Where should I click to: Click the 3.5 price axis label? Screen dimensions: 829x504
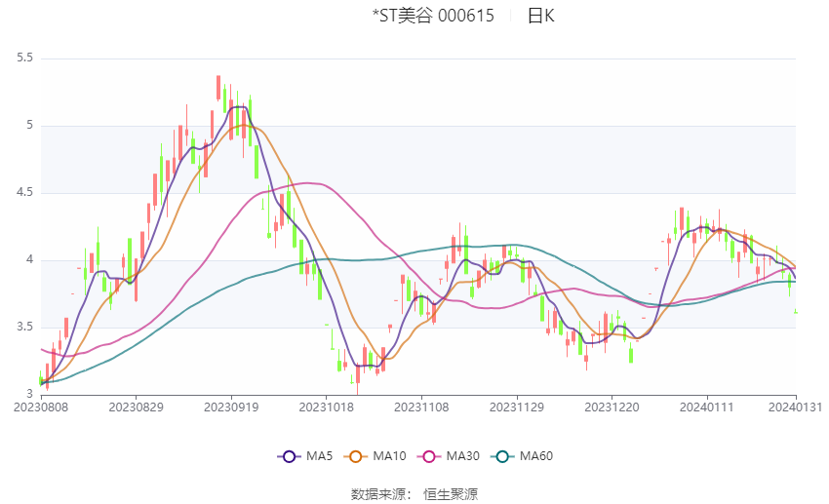pyautogui.click(x=24, y=327)
